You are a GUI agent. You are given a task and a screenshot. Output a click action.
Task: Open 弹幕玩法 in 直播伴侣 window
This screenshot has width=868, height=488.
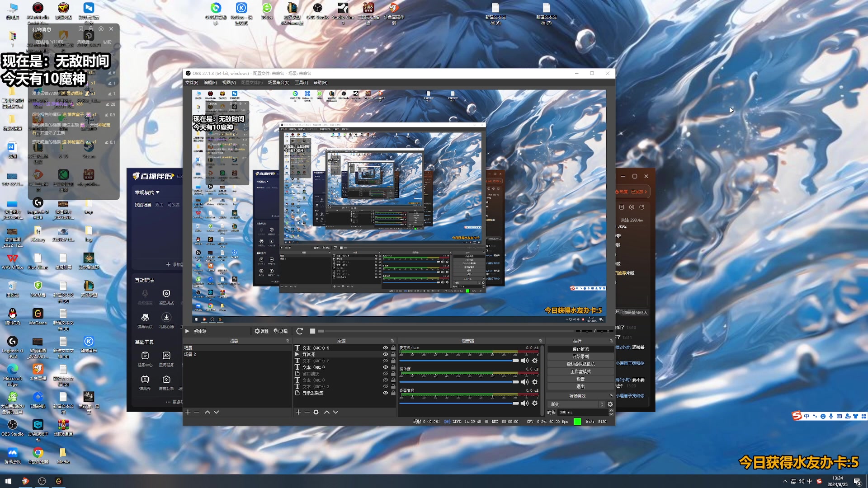145,320
